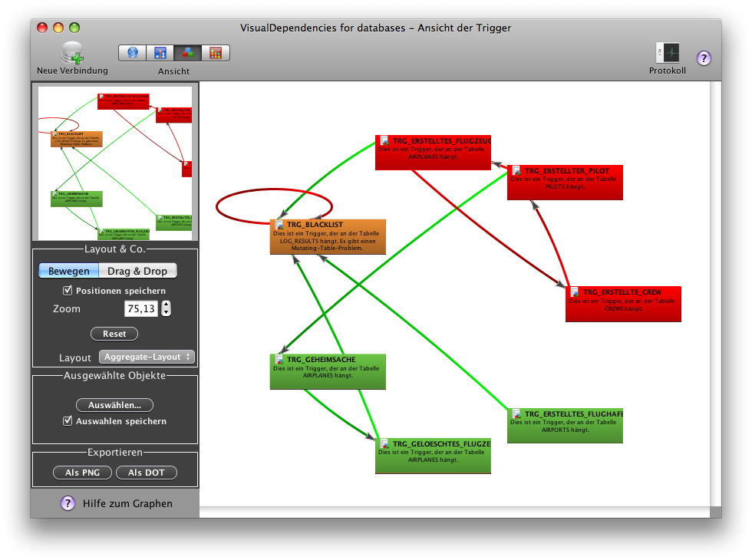This screenshot has width=752, height=560.
Task: Open the Aggregate-Layout dropdown
Action: 147,357
